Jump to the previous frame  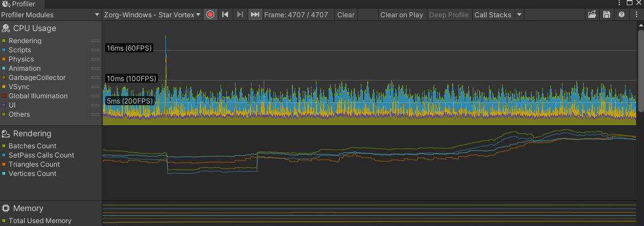(225, 15)
